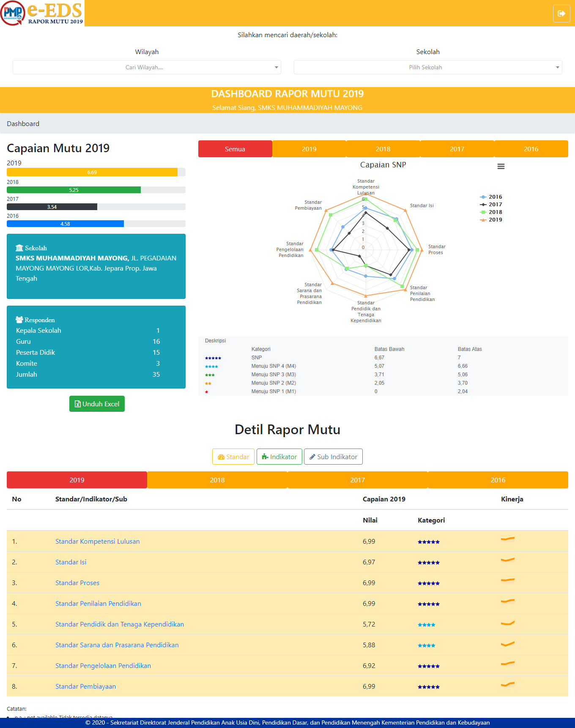Select the Semua tab above the chart

235,149
